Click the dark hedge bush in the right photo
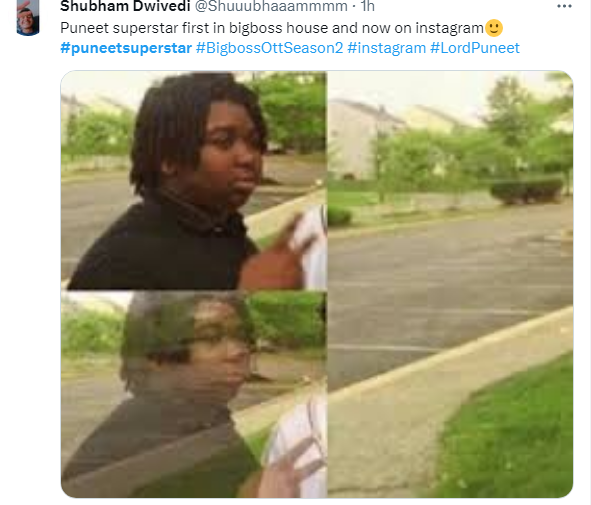This screenshot has width=591, height=505. [527, 191]
